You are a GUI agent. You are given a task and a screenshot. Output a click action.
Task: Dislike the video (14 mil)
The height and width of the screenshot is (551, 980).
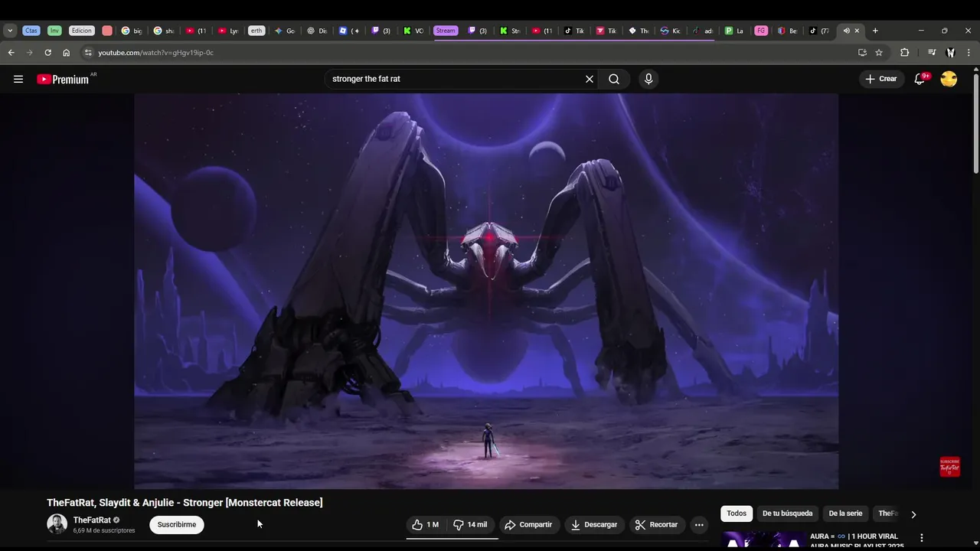click(470, 525)
